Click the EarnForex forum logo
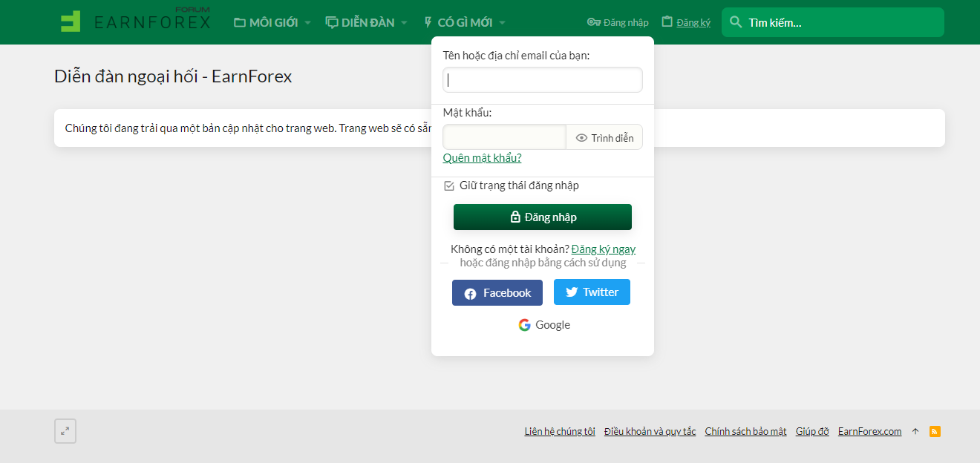This screenshot has height=463, width=980. tap(135, 21)
